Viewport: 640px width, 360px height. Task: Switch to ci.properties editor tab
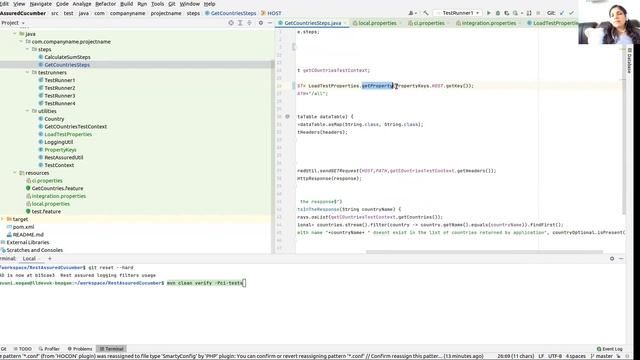pyautogui.click(x=428, y=23)
